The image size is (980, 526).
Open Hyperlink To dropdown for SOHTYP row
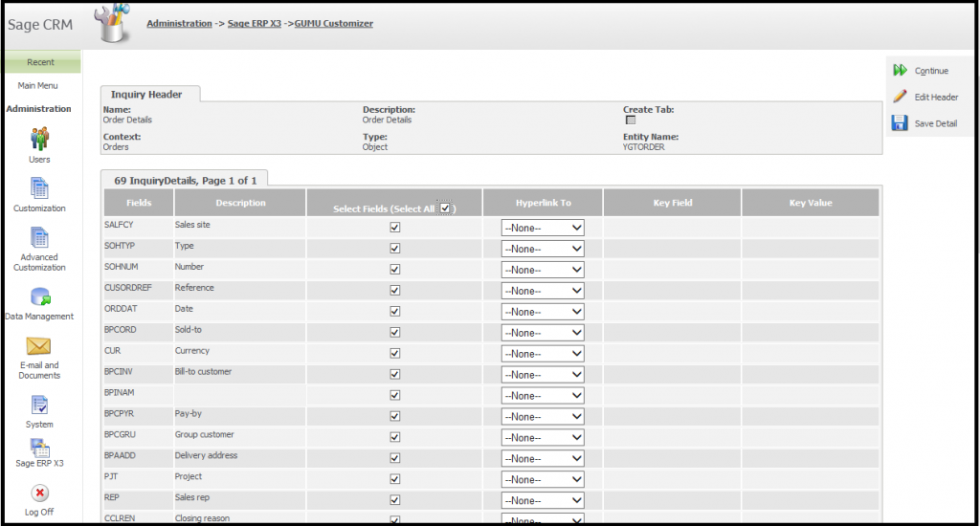click(x=543, y=249)
